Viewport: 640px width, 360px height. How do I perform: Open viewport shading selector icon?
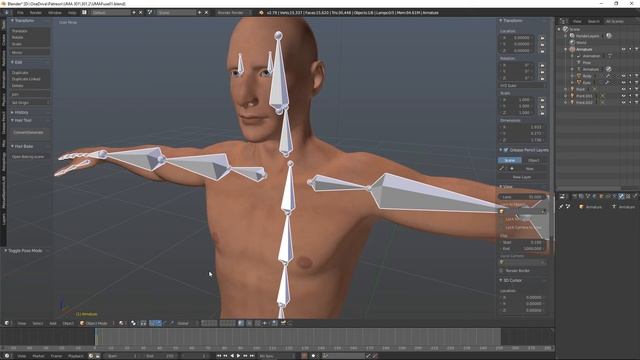pos(121,323)
